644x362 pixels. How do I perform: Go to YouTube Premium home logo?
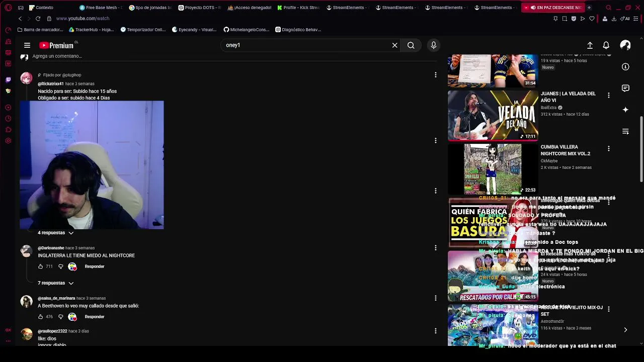(x=56, y=45)
